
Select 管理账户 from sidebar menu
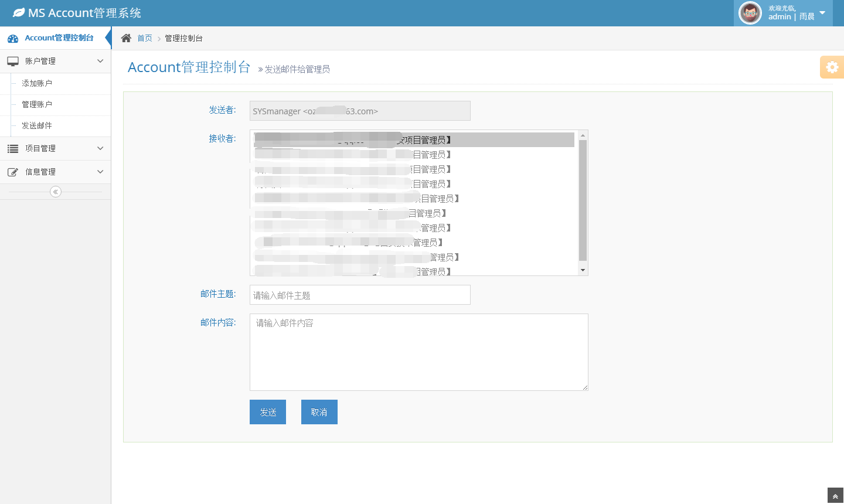pos(37,104)
